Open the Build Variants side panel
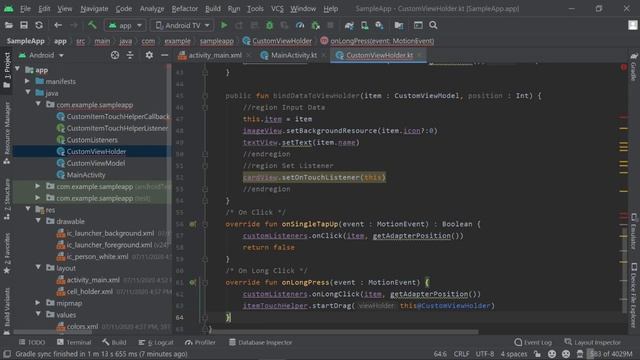640x360 pixels. point(7,310)
